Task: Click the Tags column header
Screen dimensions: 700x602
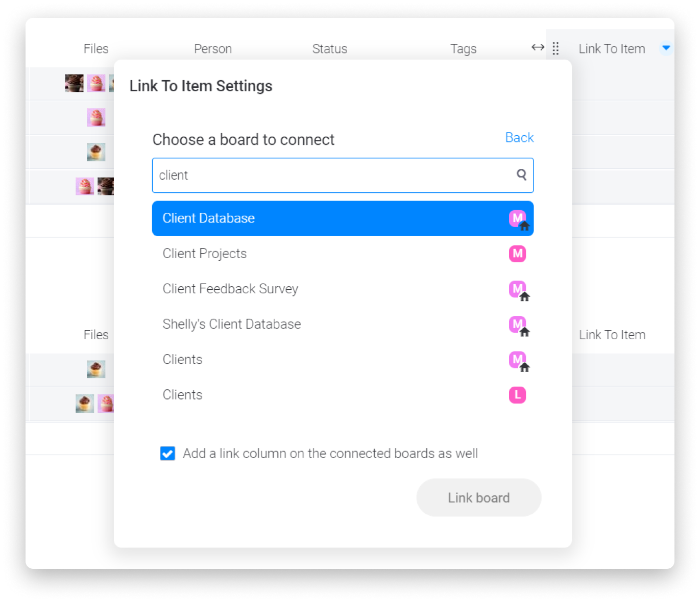Action: 463,49
